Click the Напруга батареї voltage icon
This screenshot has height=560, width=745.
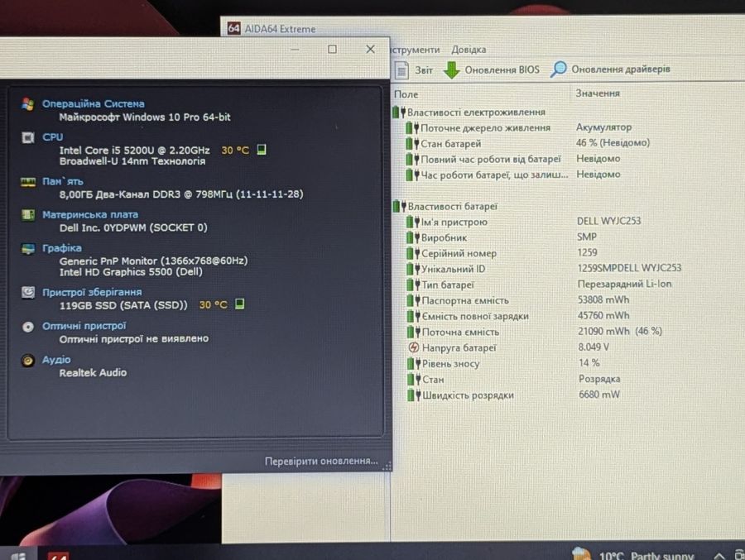pos(414,347)
